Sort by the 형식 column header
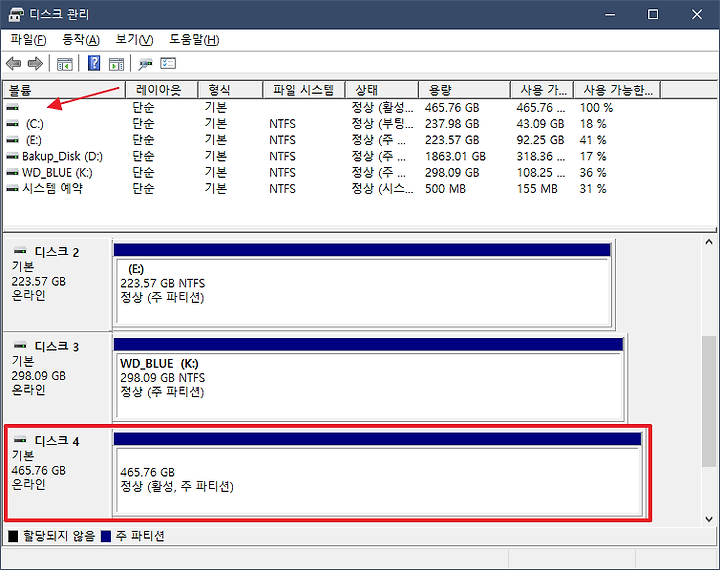 point(231,90)
